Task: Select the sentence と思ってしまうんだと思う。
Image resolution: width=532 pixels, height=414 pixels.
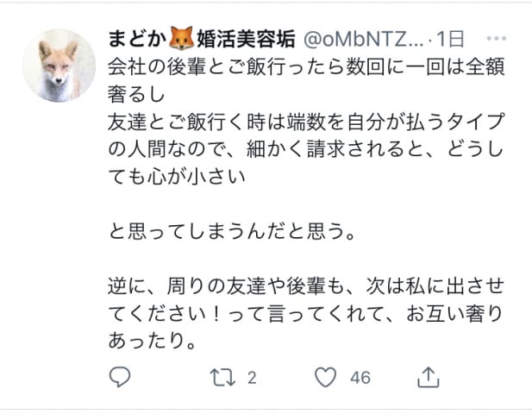Action: coord(232,231)
